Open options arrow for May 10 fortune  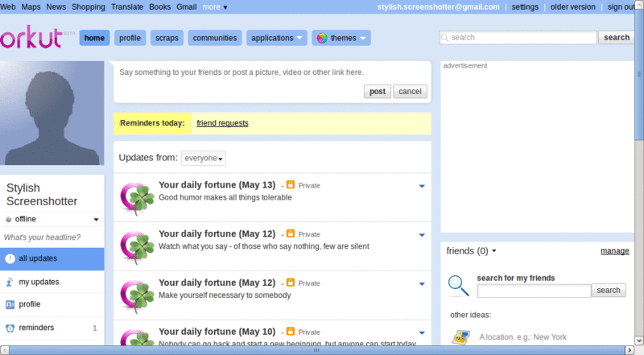pyautogui.click(x=422, y=333)
